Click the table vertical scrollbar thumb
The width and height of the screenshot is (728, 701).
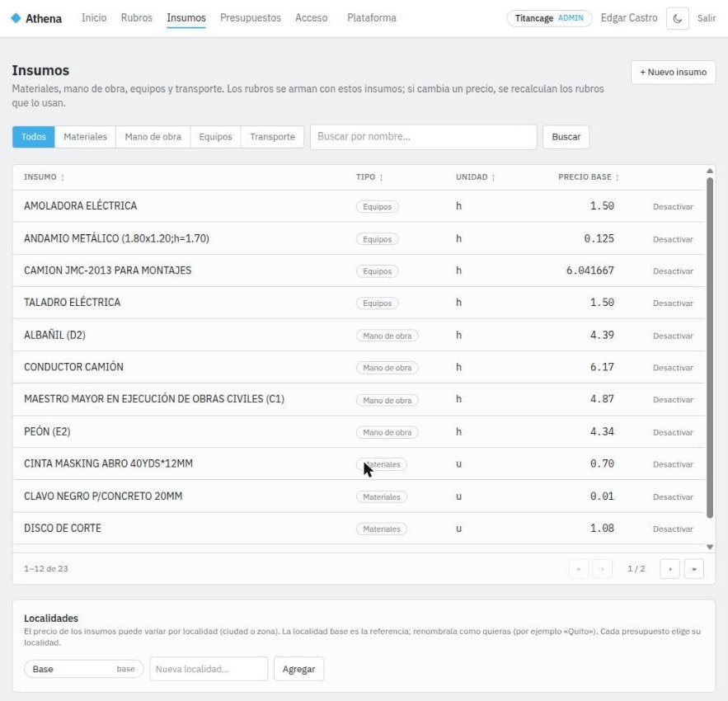(709, 348)
